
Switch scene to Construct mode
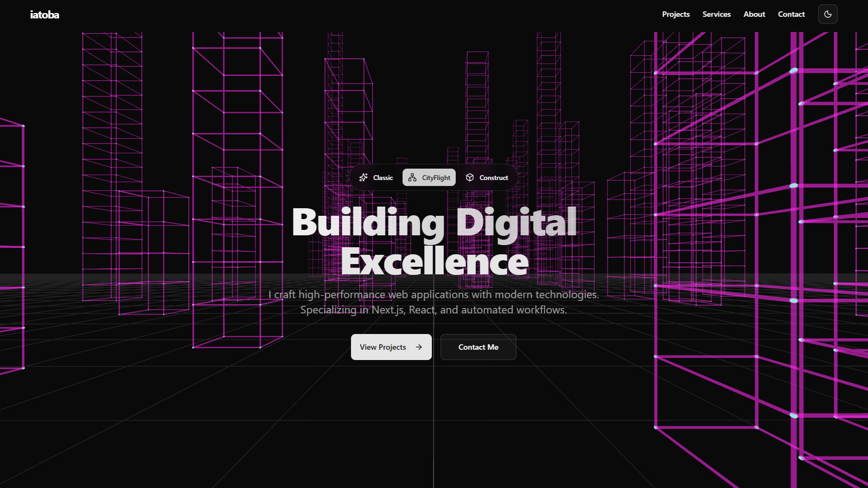coord(487,177)
